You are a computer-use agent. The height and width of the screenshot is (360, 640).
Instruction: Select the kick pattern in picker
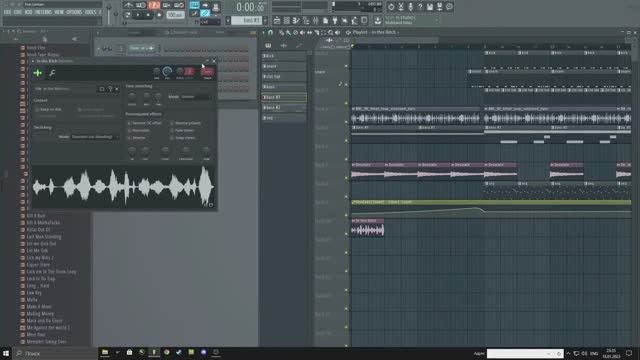(x=284, y=56)
